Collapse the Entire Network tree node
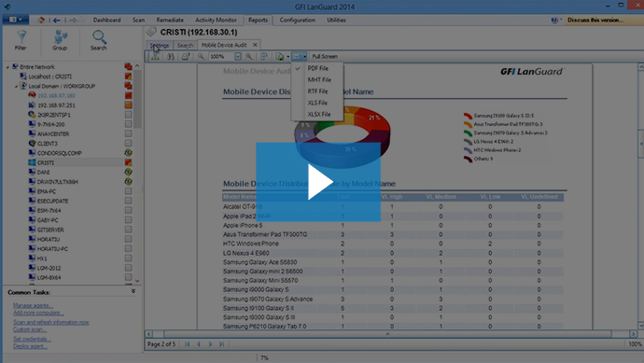This screenshot has height=363, width=644. click(x=7, y=67)
